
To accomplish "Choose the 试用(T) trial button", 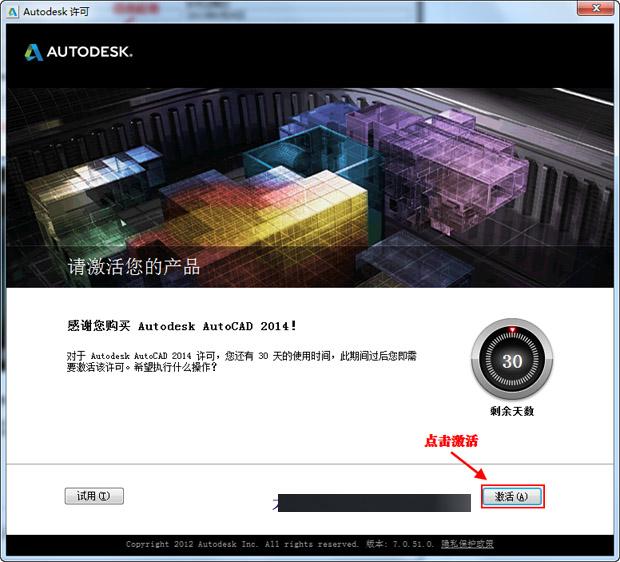I will tap(94, 496).
